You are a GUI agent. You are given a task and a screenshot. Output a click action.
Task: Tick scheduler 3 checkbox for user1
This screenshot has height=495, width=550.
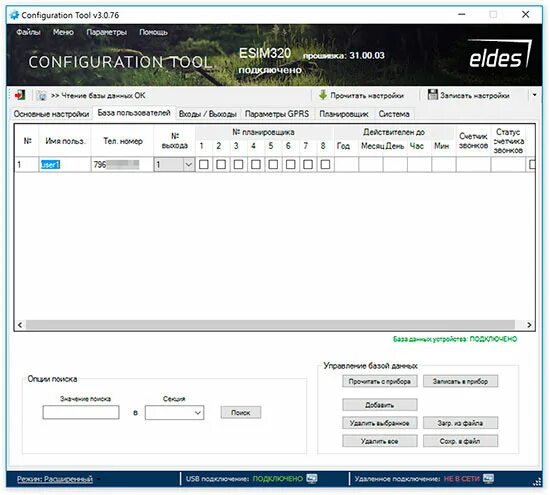pos(238,164)
